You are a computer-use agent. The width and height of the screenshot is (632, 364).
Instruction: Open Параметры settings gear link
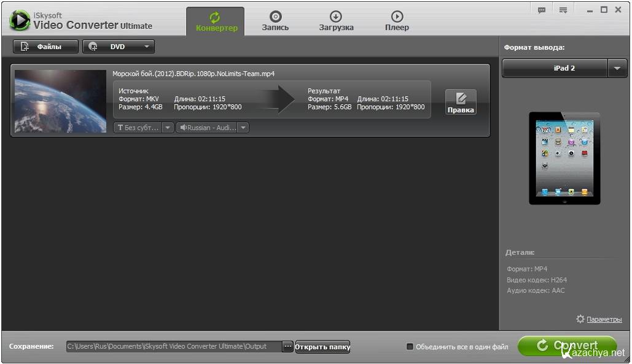click(599, 320)
